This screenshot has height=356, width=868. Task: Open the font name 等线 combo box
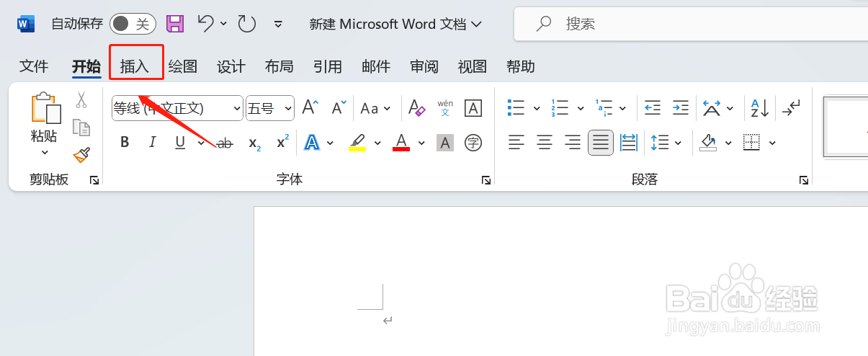(177, 108)
